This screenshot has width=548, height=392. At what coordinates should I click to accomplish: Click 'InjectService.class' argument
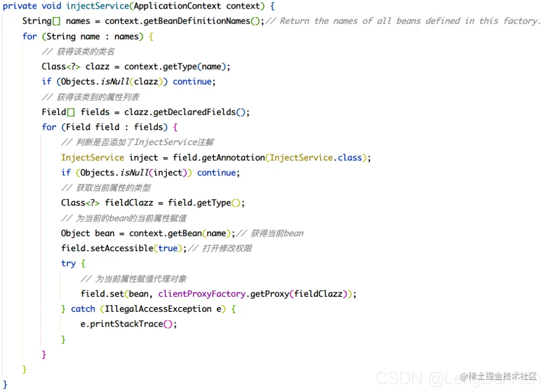tap(316, 158)
